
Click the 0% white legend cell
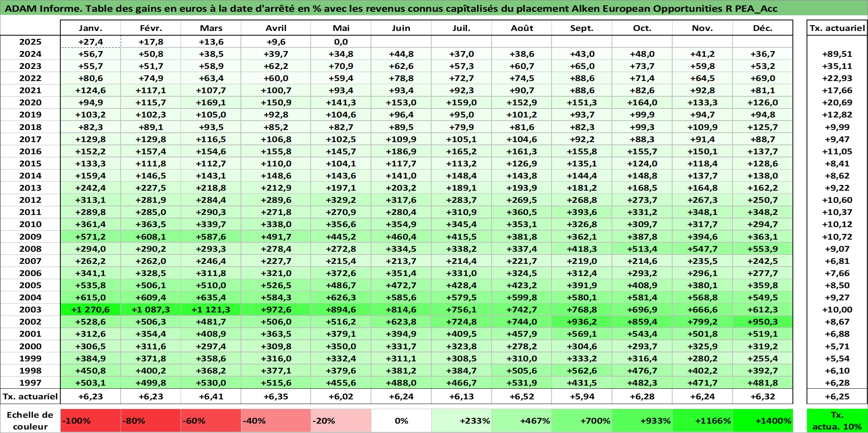click(x=401, y=421)
